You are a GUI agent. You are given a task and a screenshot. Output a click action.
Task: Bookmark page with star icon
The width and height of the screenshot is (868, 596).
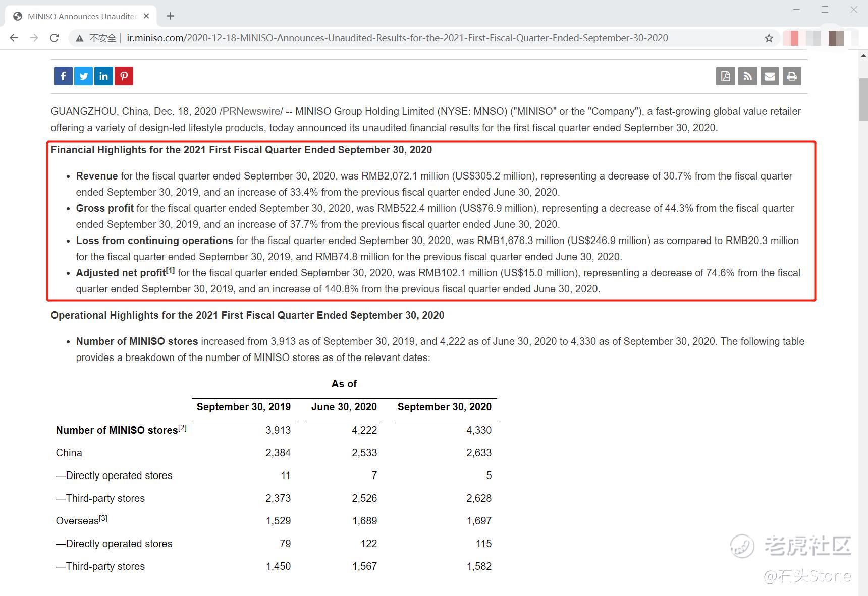click(x=769, y=38)
